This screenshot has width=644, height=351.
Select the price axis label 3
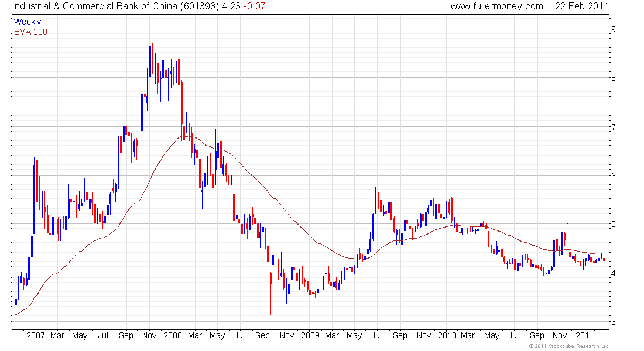point(613,322)
